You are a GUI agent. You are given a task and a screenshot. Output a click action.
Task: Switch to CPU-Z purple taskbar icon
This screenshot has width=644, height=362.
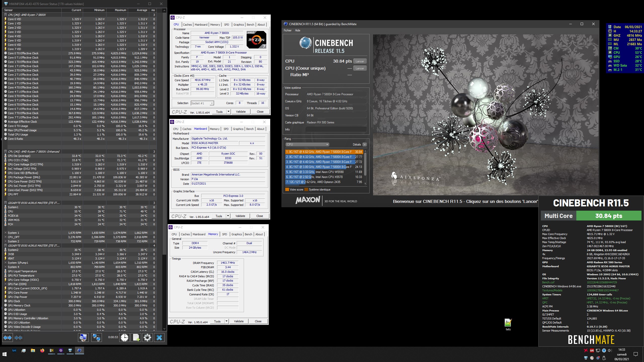[x=61, y=350]
